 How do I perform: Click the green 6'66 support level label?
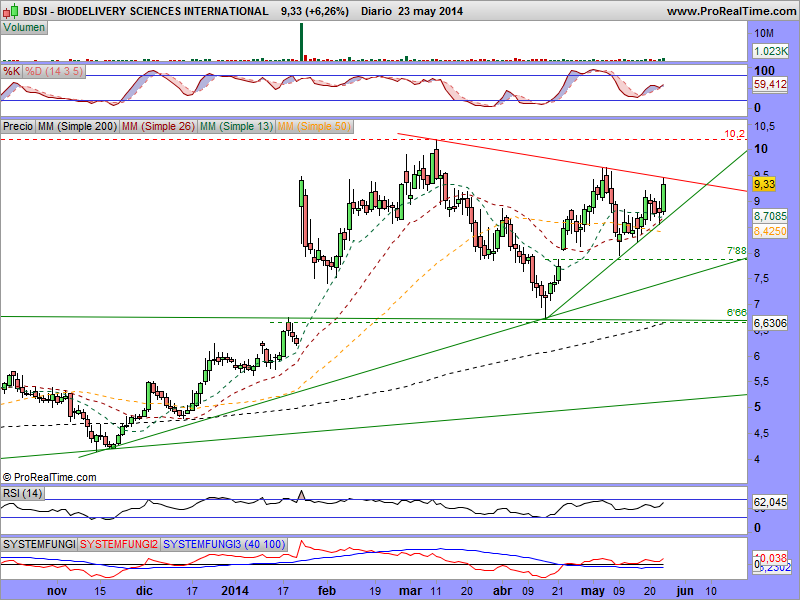pyautogui.click(x=737, y=312)
